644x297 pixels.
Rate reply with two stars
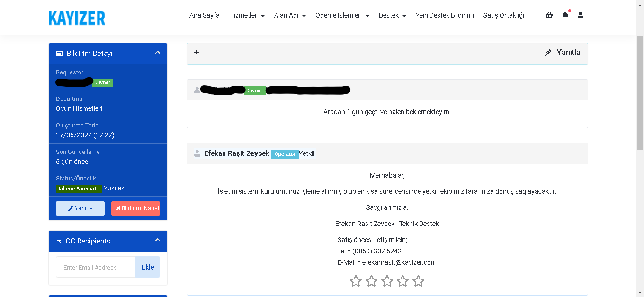tap(371, 281)
